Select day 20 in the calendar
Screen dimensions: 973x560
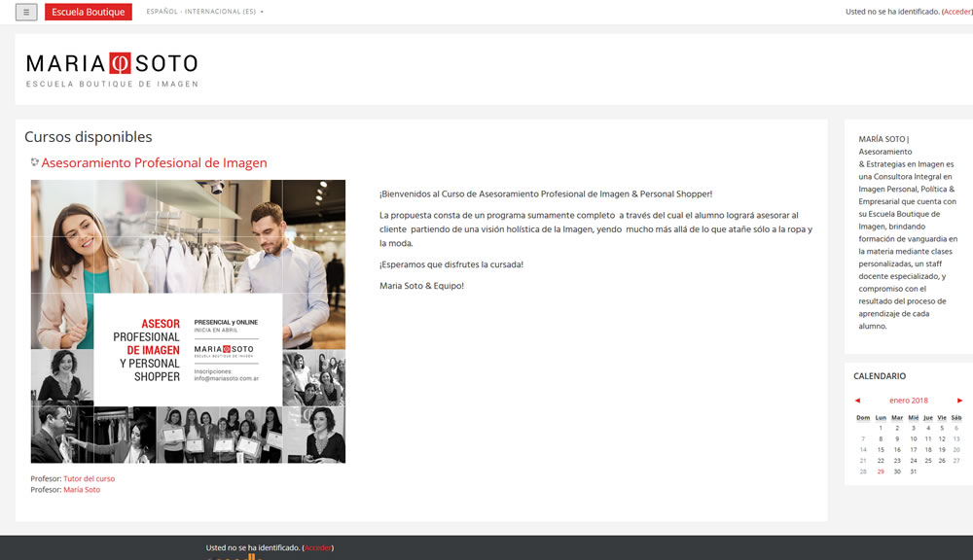tap(956, 450)
